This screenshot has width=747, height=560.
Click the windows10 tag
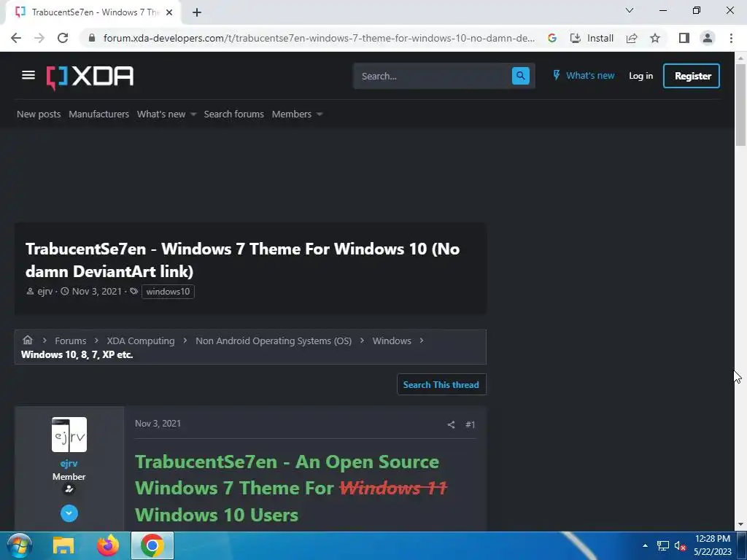click(x=168, y=292)
